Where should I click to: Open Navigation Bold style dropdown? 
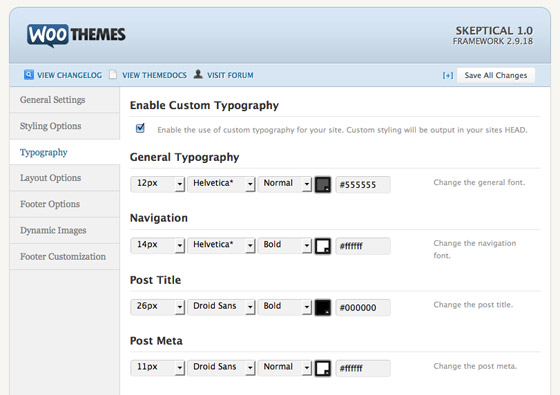[285, 245]
